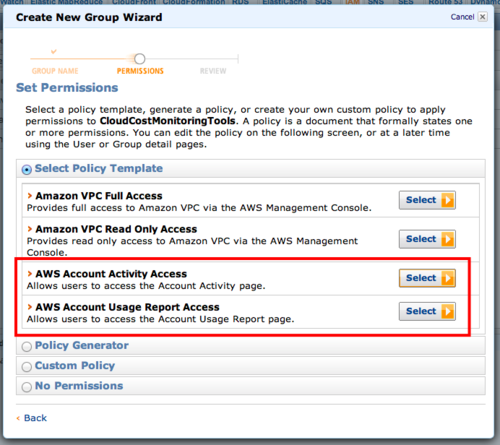Image resolution: width=500 pixels, height=445 pixels.
Task: Click orange arrow on Account Activity Select
Action: click(x=448, y=278)
